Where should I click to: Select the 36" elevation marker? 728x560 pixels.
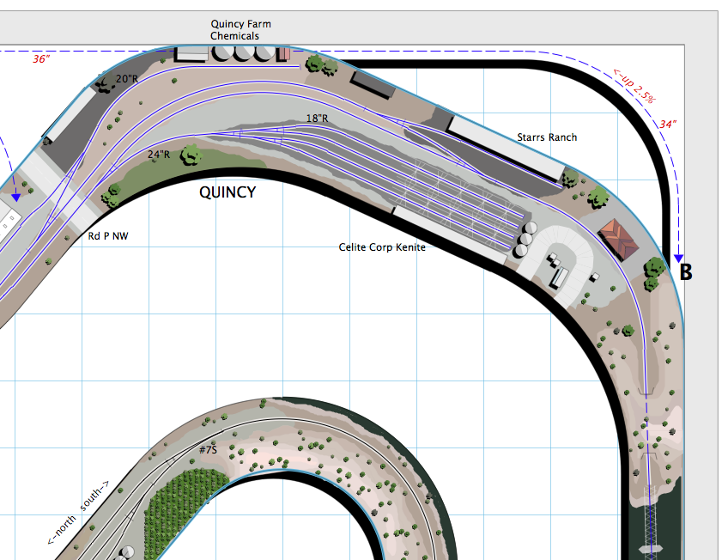[39, 60]
